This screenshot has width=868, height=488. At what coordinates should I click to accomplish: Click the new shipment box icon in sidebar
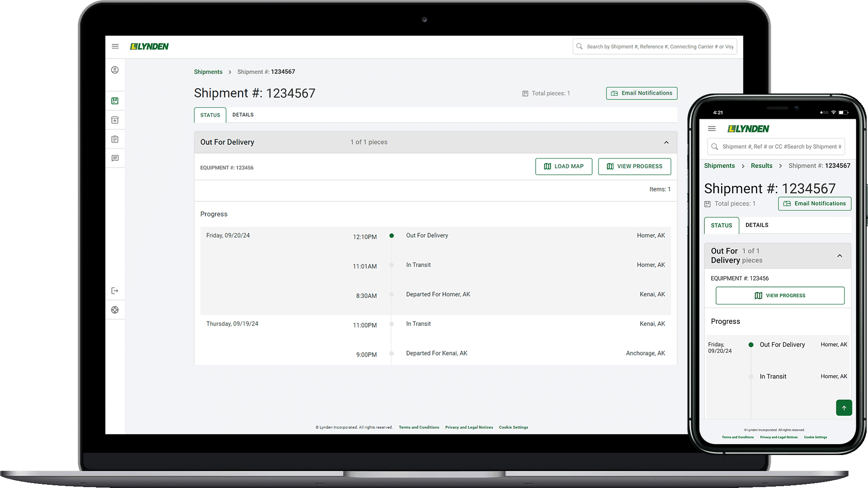[x=115, y=119]
